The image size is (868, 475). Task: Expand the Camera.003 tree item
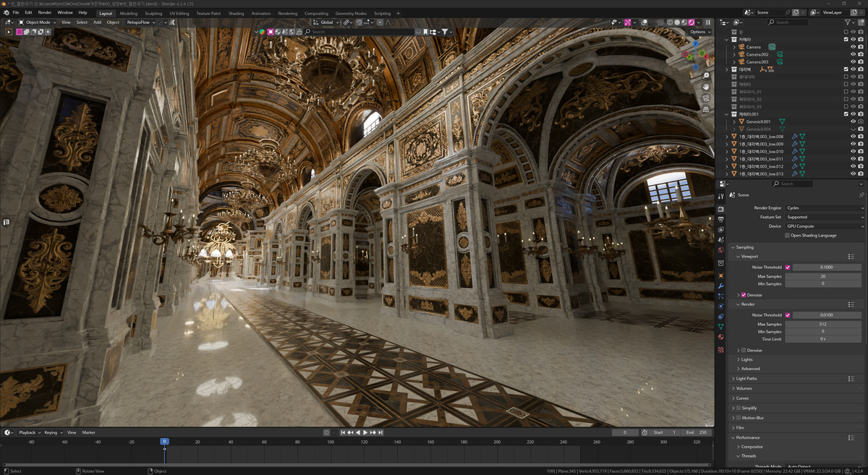coord(734,62)
